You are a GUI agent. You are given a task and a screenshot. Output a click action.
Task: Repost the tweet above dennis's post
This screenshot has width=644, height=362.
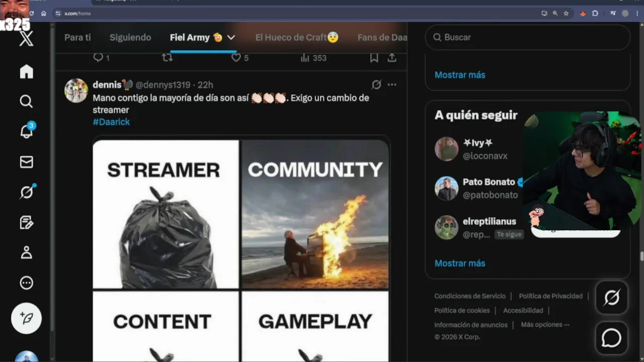click(168, 58)
